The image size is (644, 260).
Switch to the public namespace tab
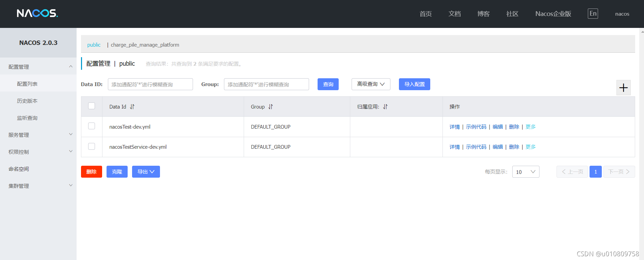(94, 45)
